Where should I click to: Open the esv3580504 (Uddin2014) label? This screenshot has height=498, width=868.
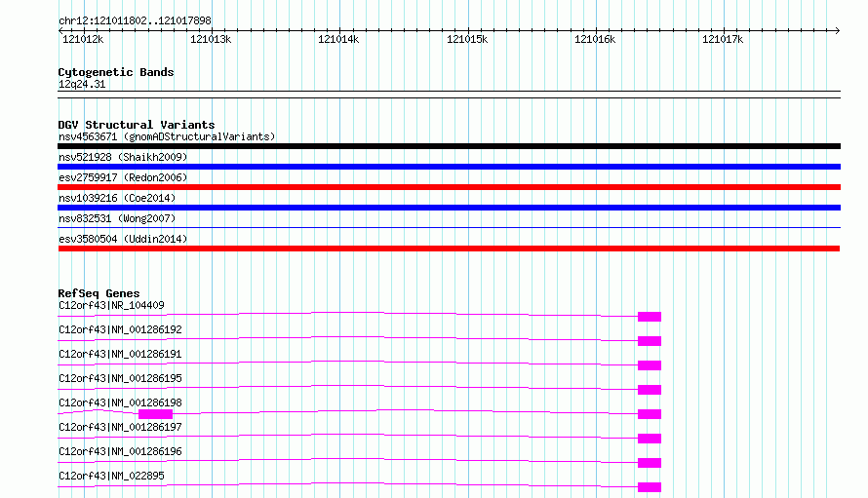click(x=123, y=239)
